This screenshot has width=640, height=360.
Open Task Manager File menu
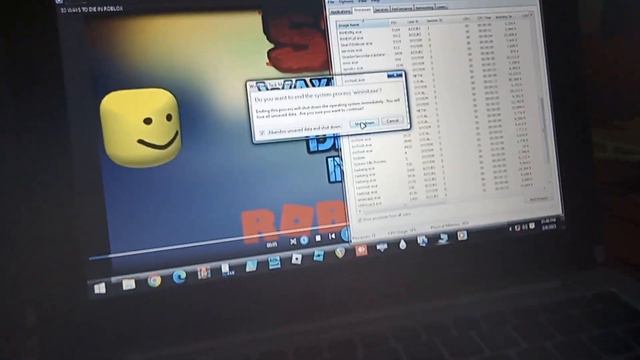(331, 2)
